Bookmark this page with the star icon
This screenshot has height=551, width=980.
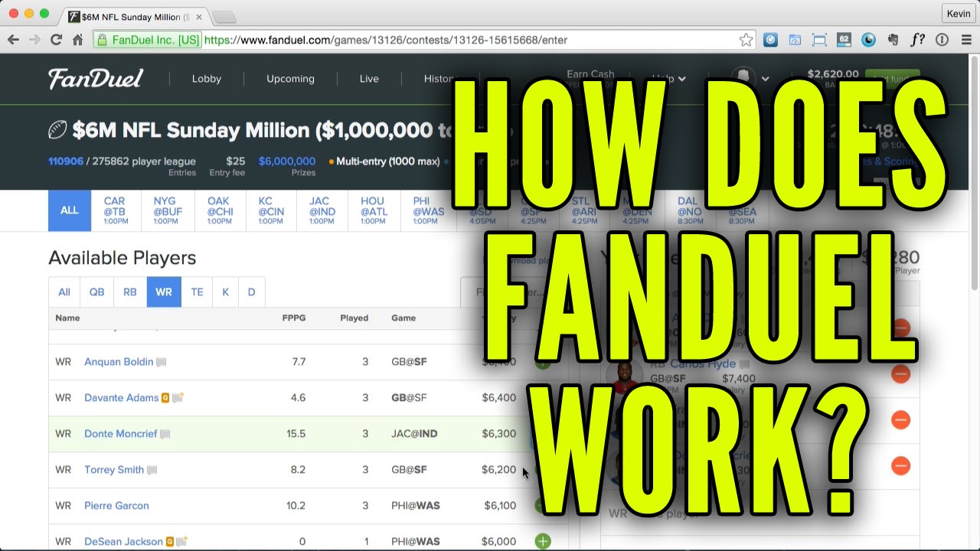[746, 40]
